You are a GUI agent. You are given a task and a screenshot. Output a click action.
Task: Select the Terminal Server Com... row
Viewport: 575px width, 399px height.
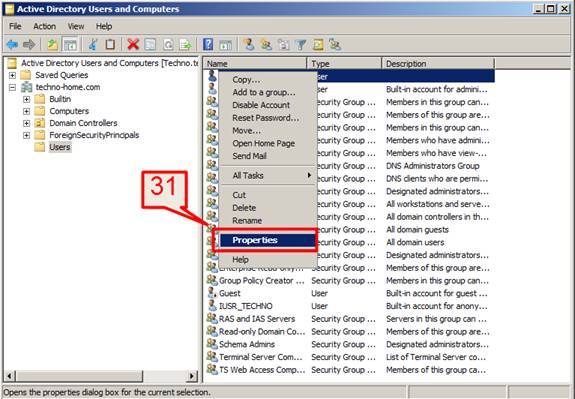click(348, 356)
